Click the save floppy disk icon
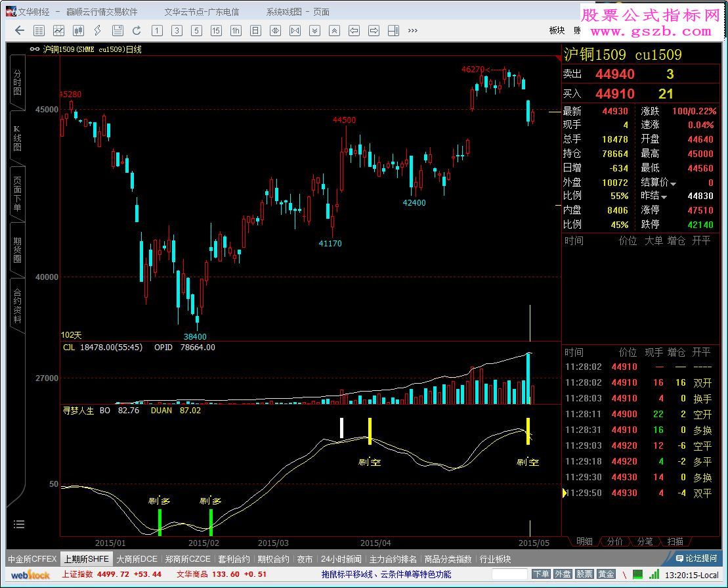This screenshot has width=728, height=588. (x=118, y=31)
